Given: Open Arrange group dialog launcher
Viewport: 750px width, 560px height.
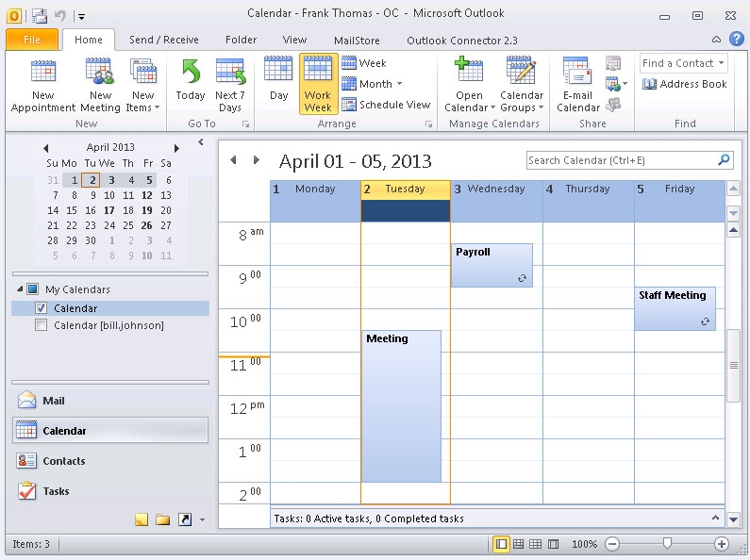Looking at the screenshot, I should coord(428,124).
